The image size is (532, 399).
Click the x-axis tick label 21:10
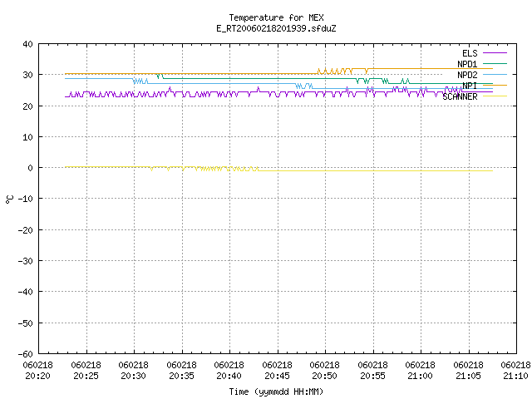(x=516, y=376)
